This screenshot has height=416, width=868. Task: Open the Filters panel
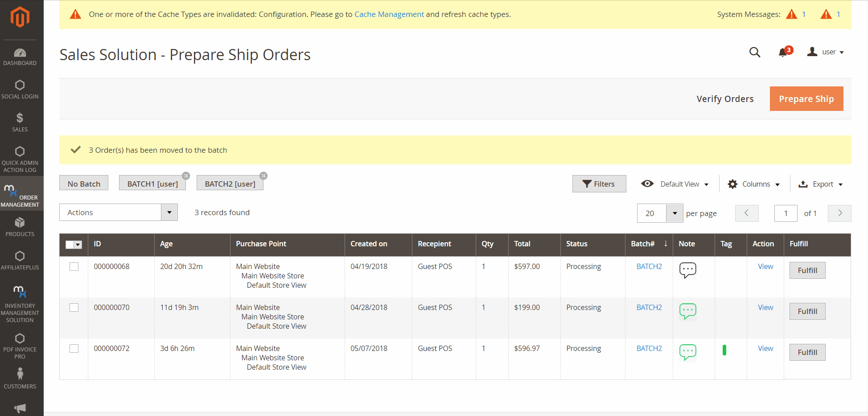pyautogui.click(x=599, y=184)
